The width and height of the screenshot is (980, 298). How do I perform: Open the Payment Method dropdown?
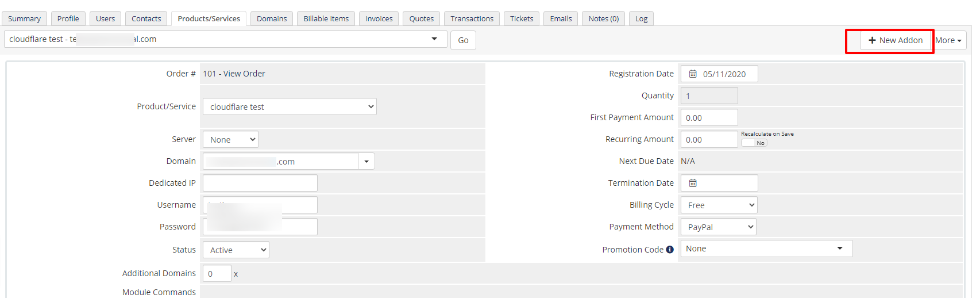coord(718,227)
